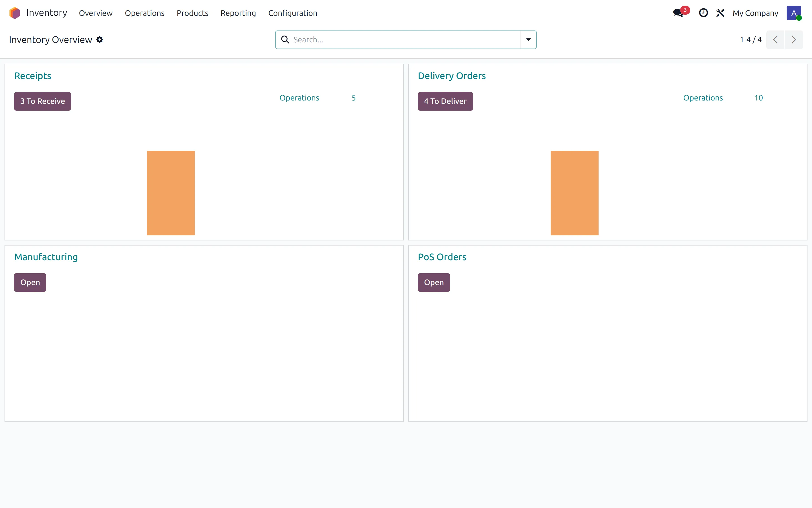Open the user avatar menu
Viewport: 812px width, 508px height.
coord(794,13)
